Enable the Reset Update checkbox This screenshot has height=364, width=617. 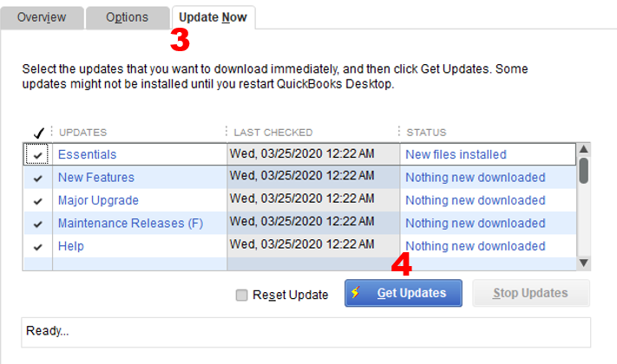(x=242, y=295)
